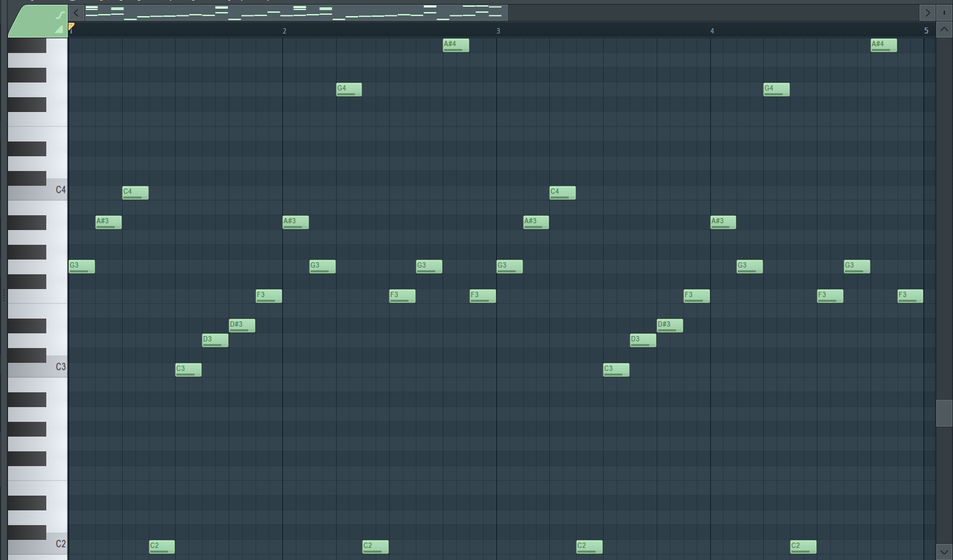Select the F3 note in bar 3
This screenshot has width=953, height=560.
(697, 296)
